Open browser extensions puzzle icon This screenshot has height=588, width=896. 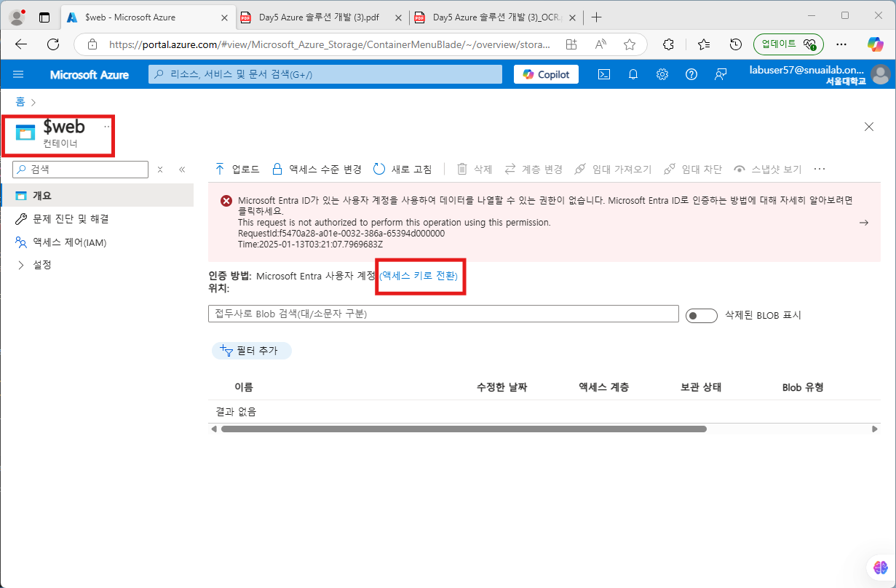[x=669, y=44]
